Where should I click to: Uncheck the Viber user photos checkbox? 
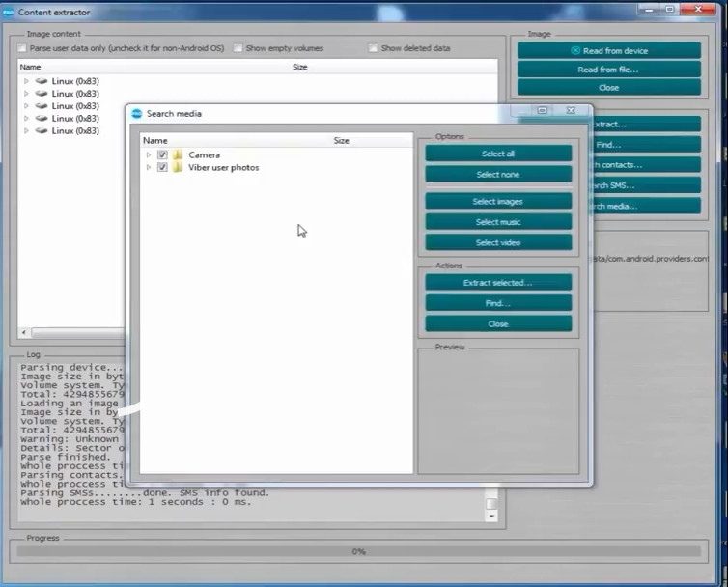(162, 167)
